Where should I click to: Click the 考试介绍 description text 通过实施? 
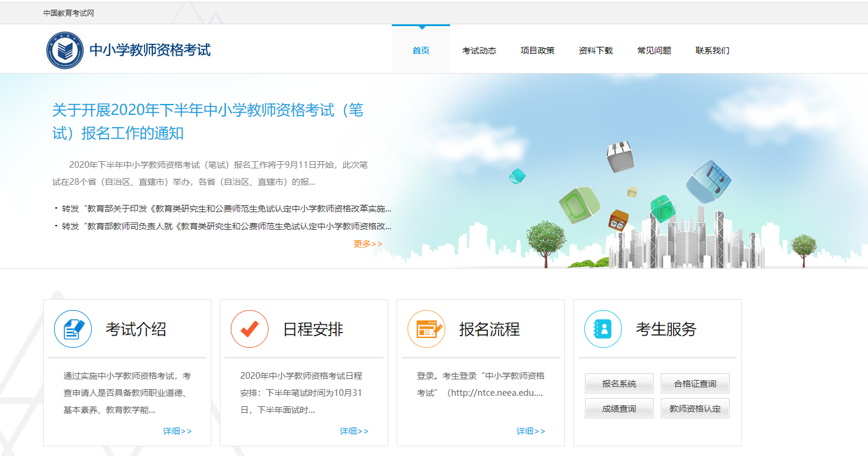click(x=127, y=393)
